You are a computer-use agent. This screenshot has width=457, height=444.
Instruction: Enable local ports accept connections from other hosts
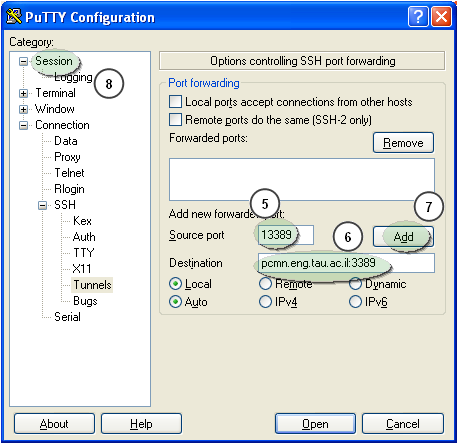(x=176, y=102)
